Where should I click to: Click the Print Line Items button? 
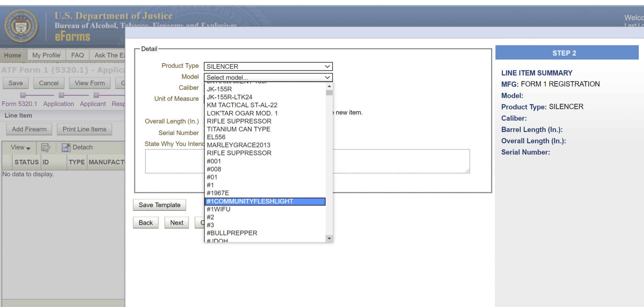(x=85, y=129)
